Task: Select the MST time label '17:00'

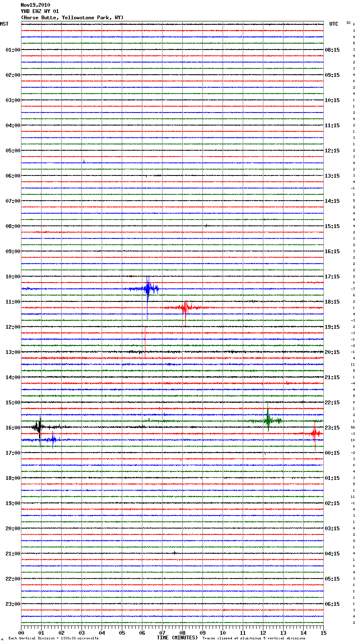Action: click(x=13, y=453)
